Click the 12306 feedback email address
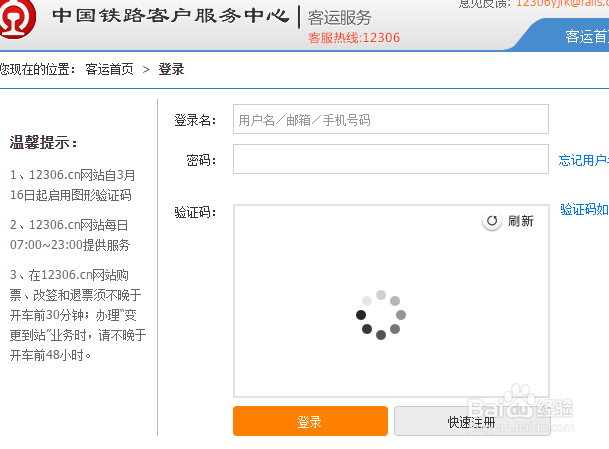Viewport: 609px width, 449px height. pyautogui.click(x=562, y=3)
